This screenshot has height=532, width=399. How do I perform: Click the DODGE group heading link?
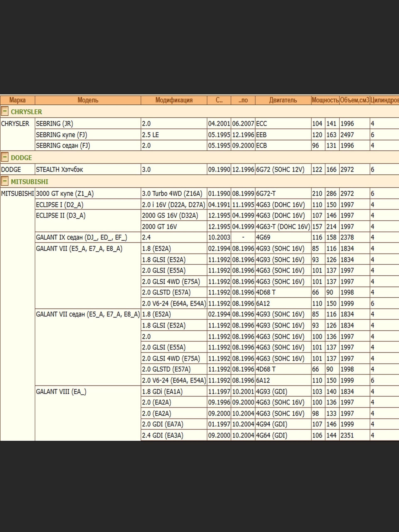click(x=21, y=158)
